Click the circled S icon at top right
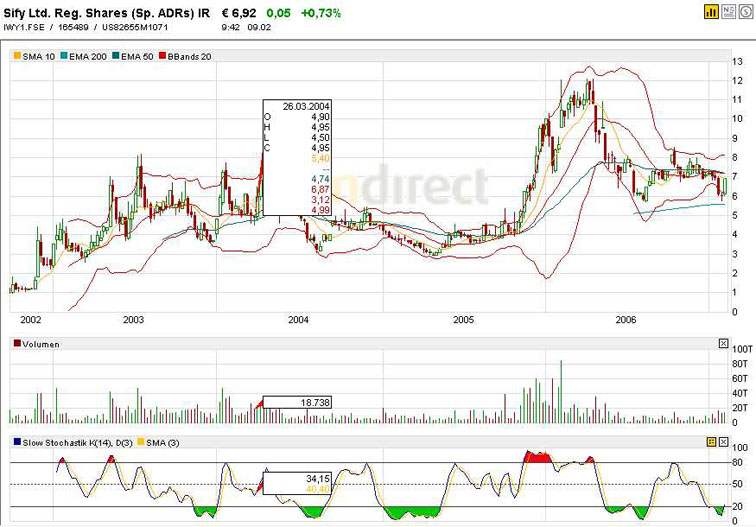Screen dimensions: 756x527 tap(745, 12)
